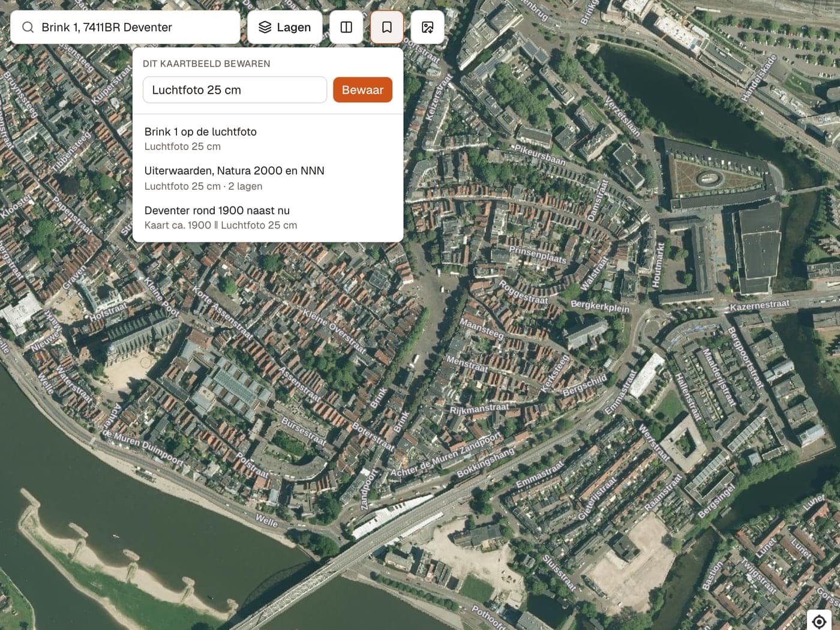Click the Hofstraat street label

(109, 312)
